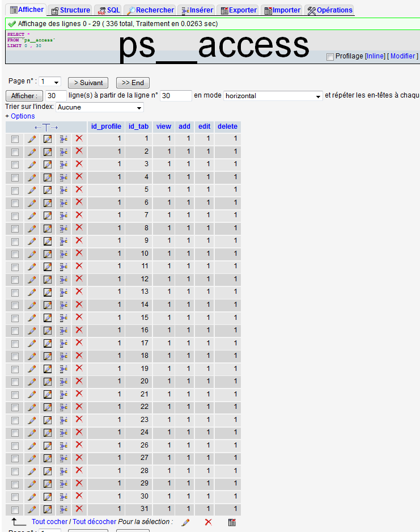Sort by view column header
The width and height of the screenshot is (420, 532).
pyautogui.click(x=163, y=126)
